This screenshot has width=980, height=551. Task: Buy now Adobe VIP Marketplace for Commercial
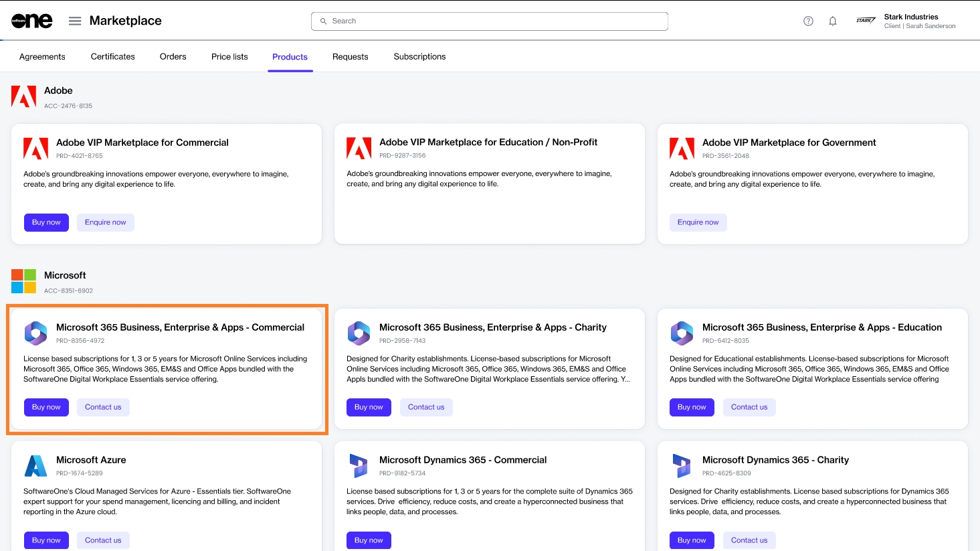coord(46,222)
